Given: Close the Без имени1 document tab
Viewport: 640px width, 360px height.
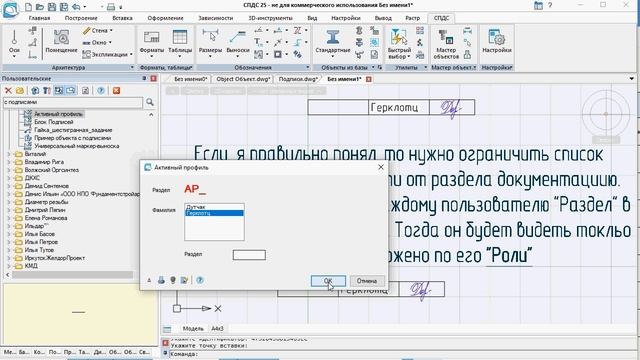Looking at the screenshot, I should point(369,79).
